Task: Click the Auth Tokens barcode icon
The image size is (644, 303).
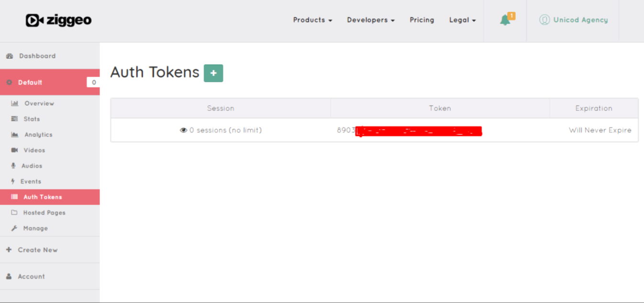Action: click(14, 197)
